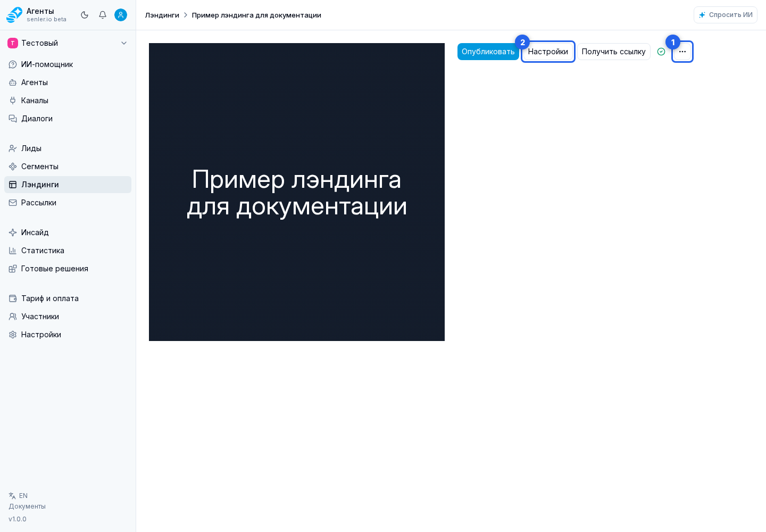Toggle dark mode moon icon

tap(85, 15)
